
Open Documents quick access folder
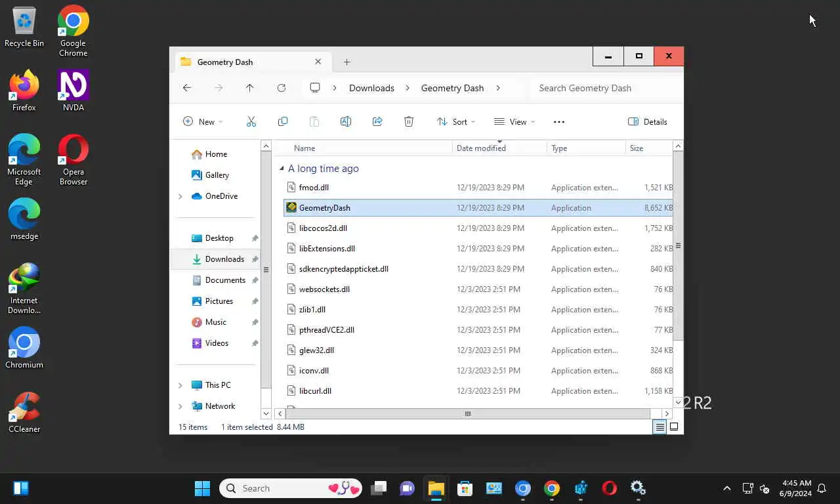click(x=219, y=280)
